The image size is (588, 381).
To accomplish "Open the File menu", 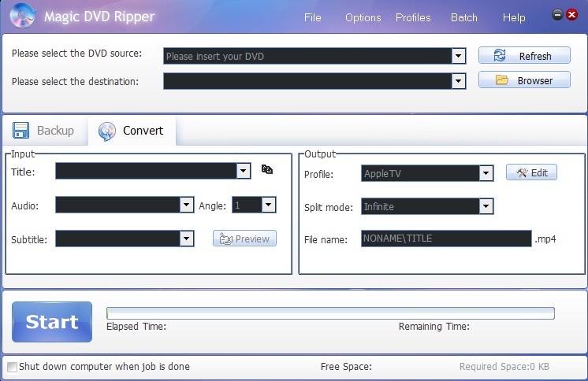I will [312, 17].
